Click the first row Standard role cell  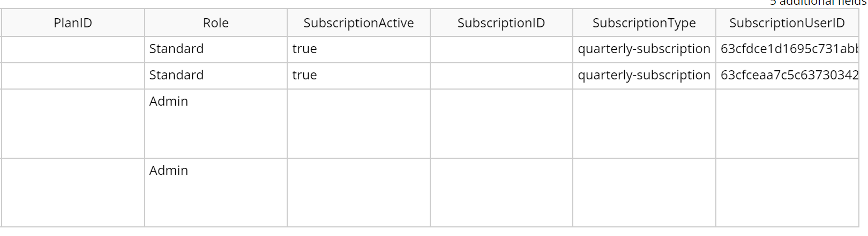click(x=216, y=49)
